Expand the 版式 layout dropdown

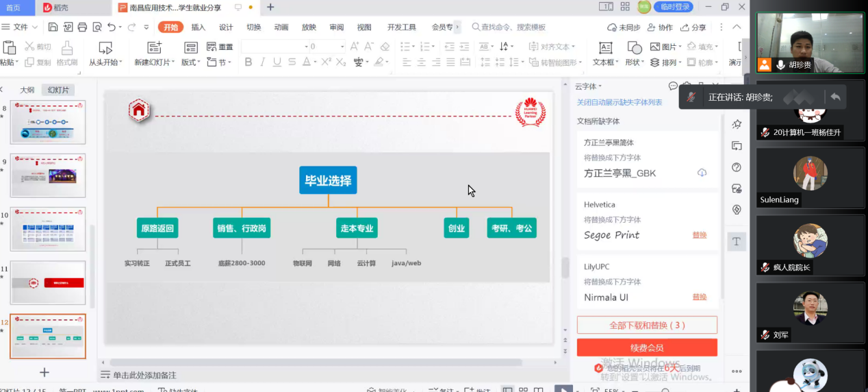click(x=190, y=62)
